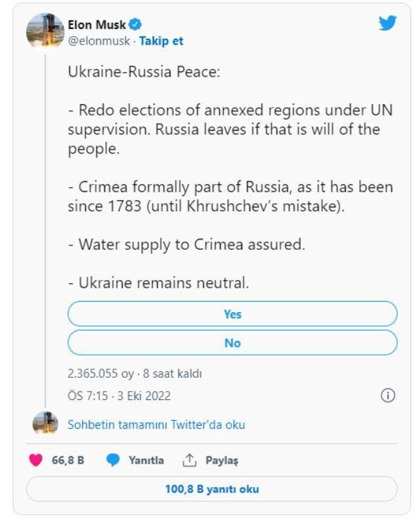
Task: Vote No in the poll
Action: click(x=232, y=343)
